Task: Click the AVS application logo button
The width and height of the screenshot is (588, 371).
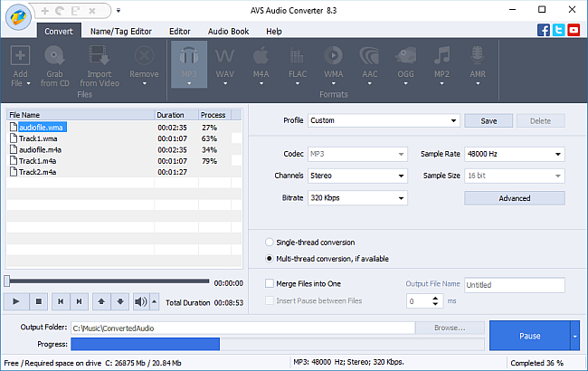Action: 18,17
